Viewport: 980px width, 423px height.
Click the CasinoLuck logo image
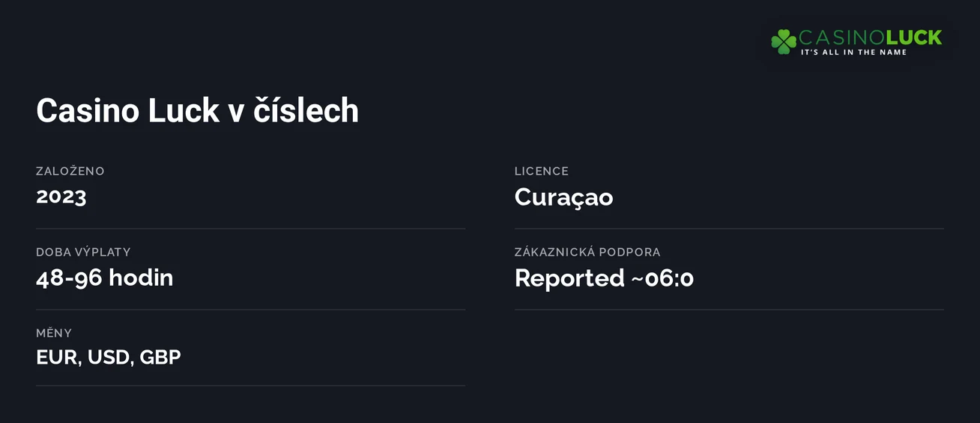click(856, 42)
